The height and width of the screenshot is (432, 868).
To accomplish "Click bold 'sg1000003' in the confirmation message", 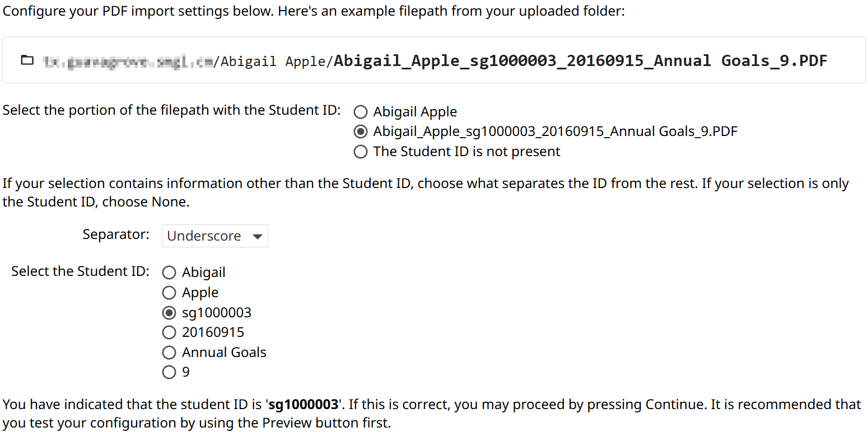I will tap(304, 405).
